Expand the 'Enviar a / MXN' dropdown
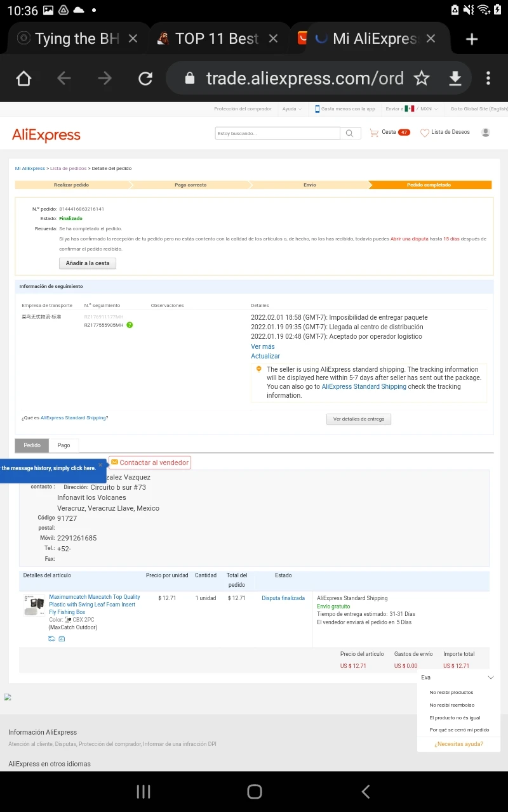 coord(411,109)
